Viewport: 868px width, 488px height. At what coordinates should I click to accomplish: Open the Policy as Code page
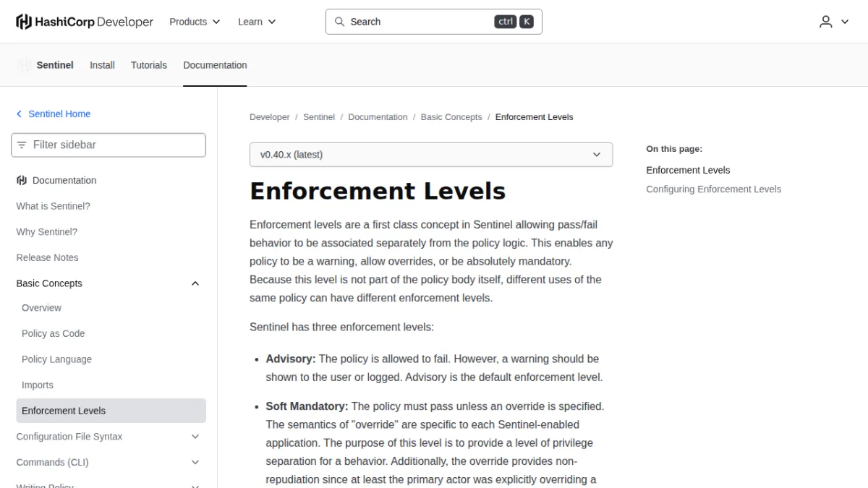pos(54,333)
